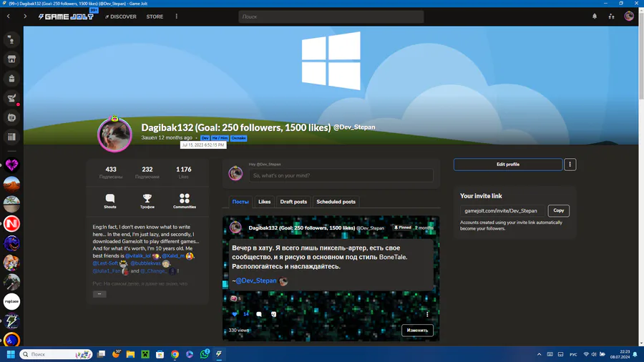644x362 pixels.
Task: Open the sidebar chat icon
Action: click(x=11, y=40)
